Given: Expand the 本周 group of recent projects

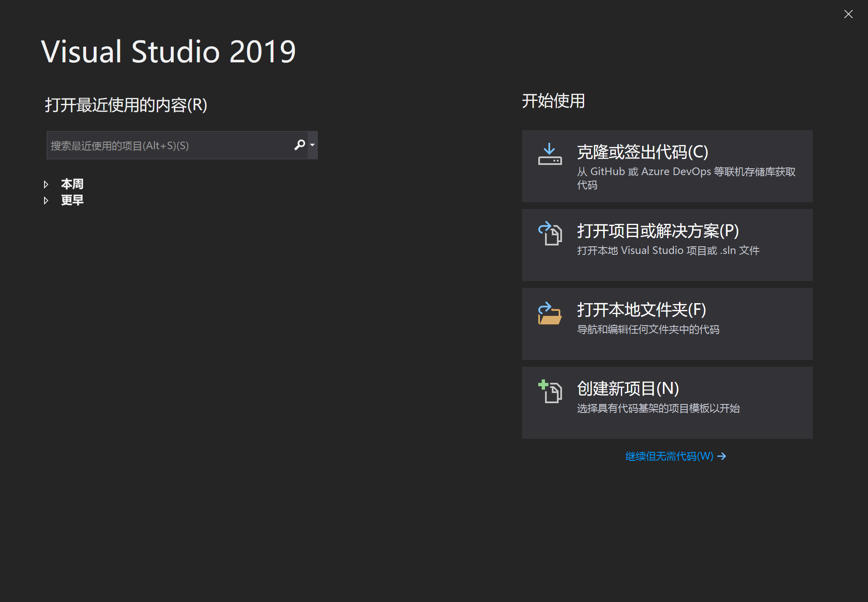Looking at the screenshot, I should 46,184.
